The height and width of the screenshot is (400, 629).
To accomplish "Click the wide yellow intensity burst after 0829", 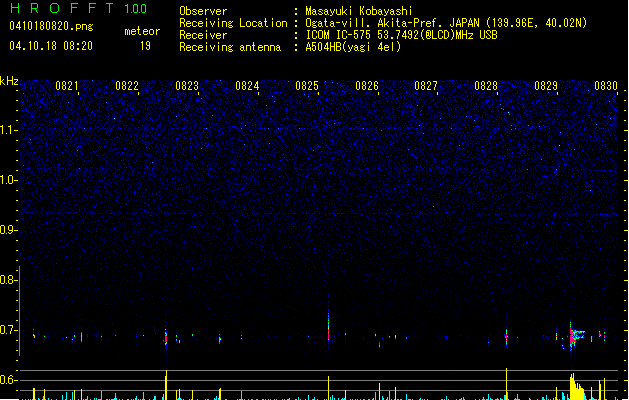I will click(577, 387).
